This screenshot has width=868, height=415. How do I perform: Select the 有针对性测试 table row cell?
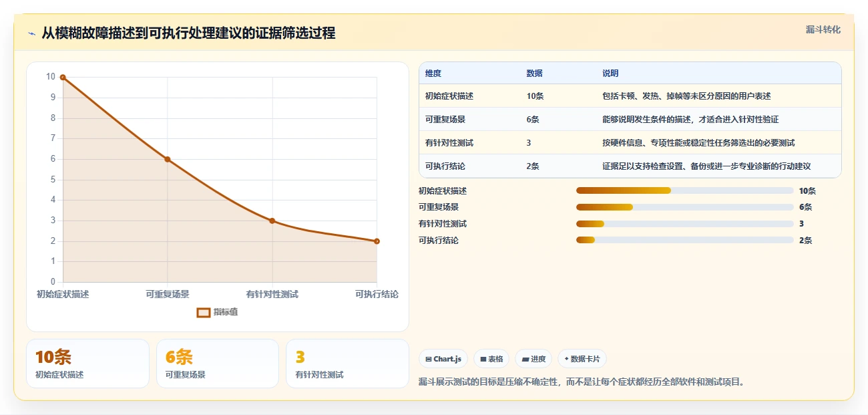point(449,143)
